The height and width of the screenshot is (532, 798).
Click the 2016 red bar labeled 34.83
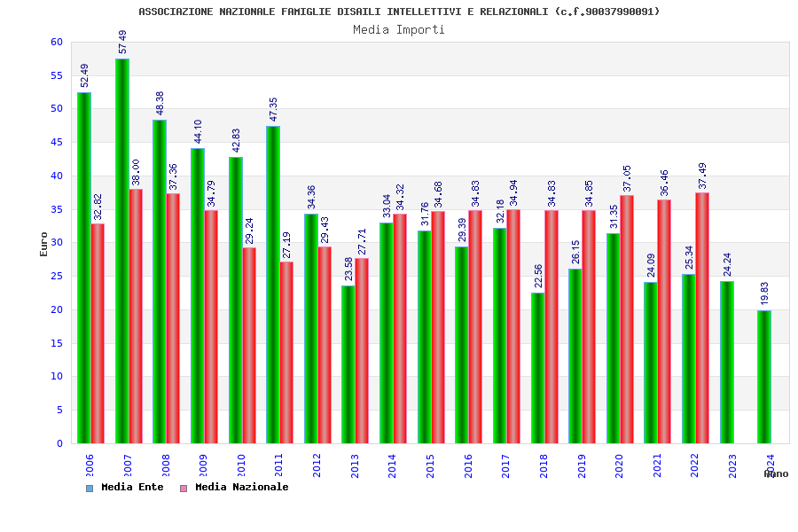tap(475, 327)
